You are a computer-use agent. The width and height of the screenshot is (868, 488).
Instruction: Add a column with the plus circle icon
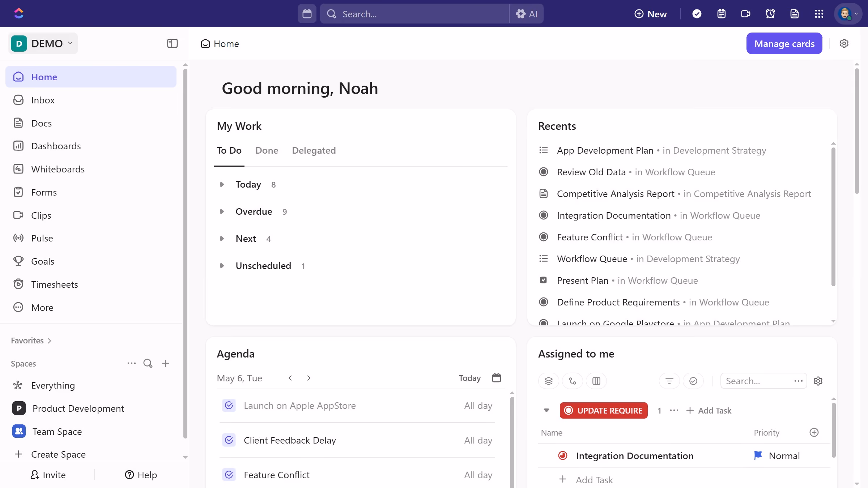point(814,432)
